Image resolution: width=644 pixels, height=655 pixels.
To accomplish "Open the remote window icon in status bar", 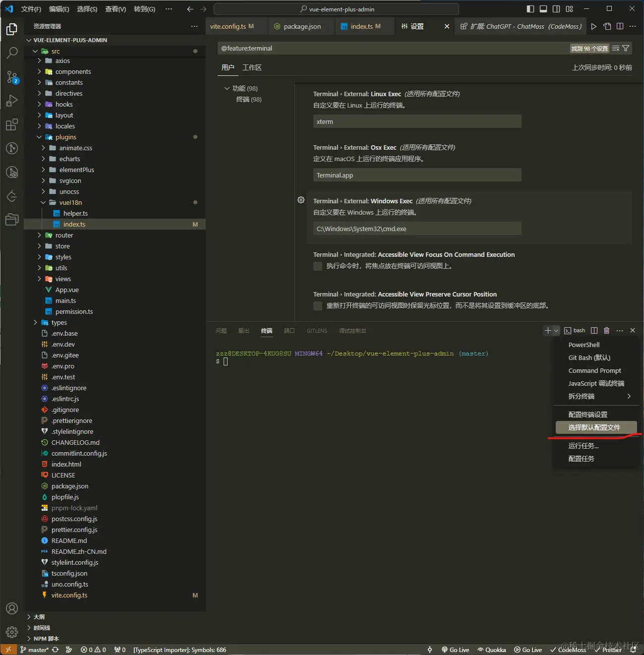I will click(x=8, y=650).
